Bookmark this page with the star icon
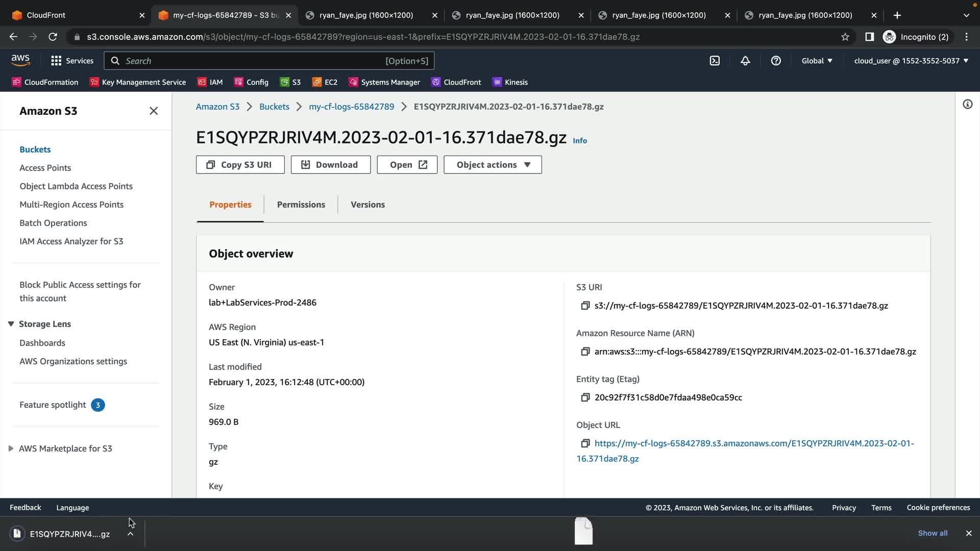Screen dimensions: 980x551 click(x=845, y=37)
